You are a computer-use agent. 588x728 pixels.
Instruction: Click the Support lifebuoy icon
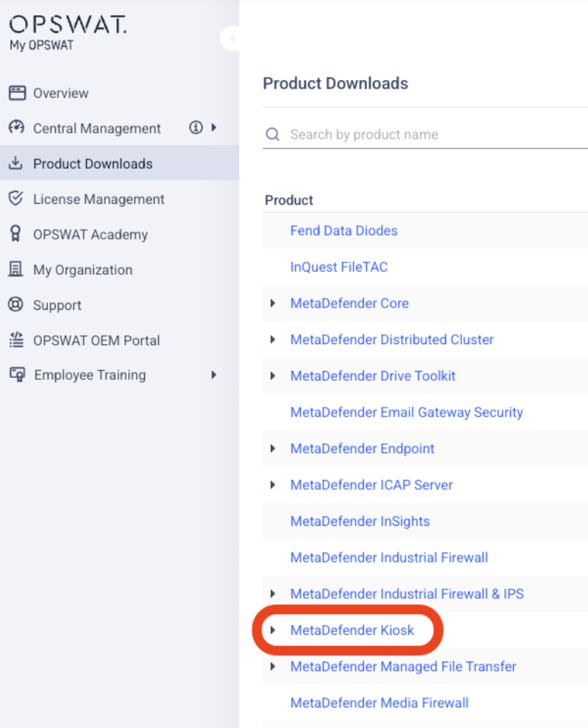[16, 304]
